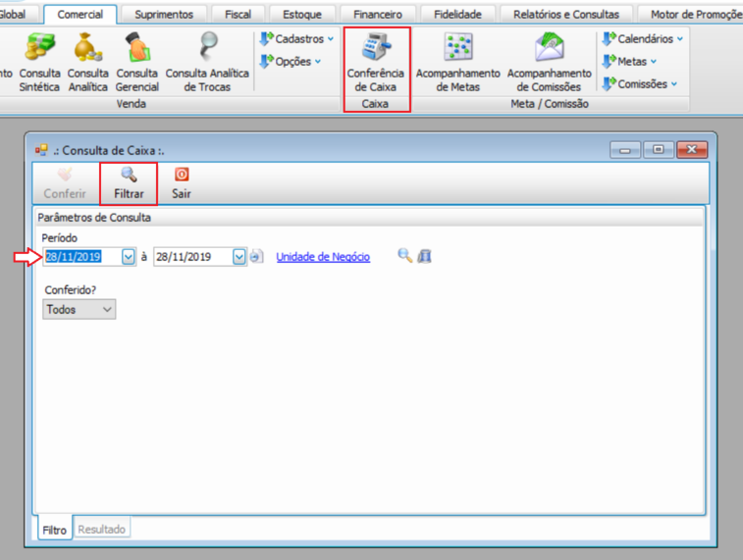Viewport: 743px width, 560px height.
Task: Switch to Suprimentos ribbon tab
Action: click(x=164, y=15)
